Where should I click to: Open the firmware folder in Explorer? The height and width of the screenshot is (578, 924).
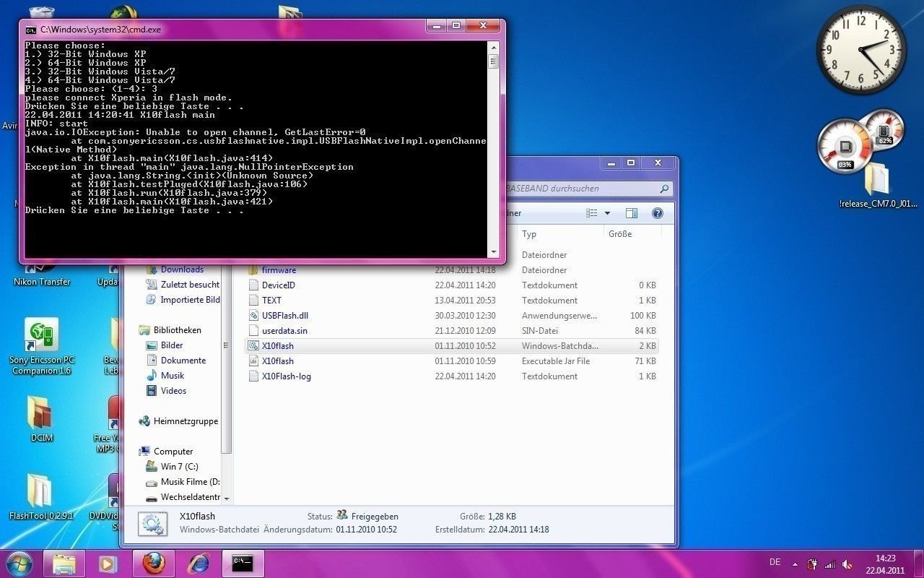click(x=279, y=270)
